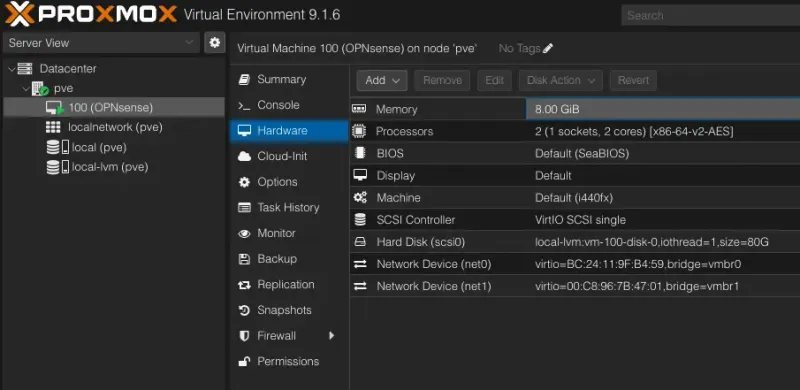Viewport: 800px width, 390px height.
Task: Select the Hardware tab
Action: (289, 131)
